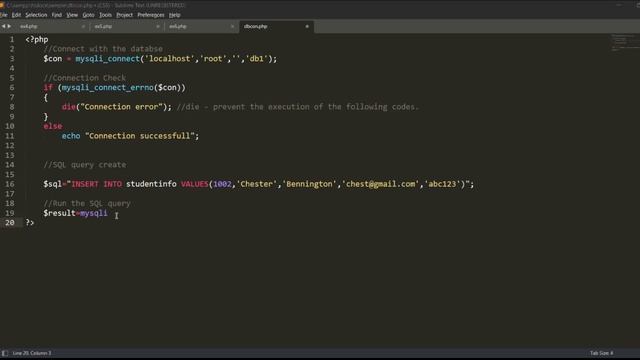Click the 'Bennington' value
Viewport: 640px width, 360px height.
pos(309,184)
